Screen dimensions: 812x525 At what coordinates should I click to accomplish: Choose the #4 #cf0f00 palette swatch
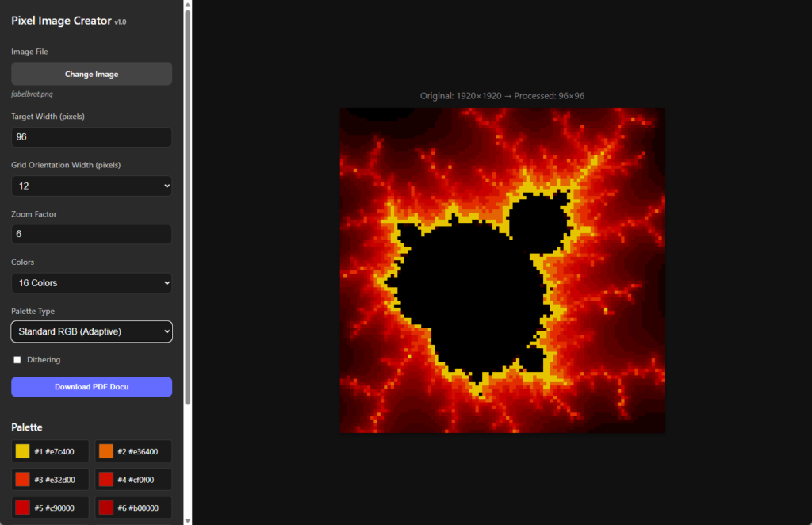pyautogui.click(x=105, y=479)
